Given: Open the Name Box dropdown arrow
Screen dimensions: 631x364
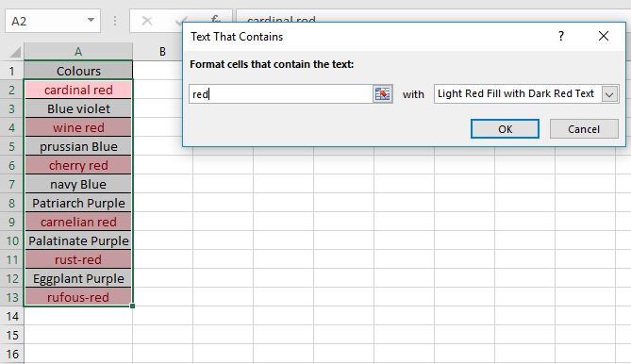Looking at the screenshot, I should coord(91,20).
